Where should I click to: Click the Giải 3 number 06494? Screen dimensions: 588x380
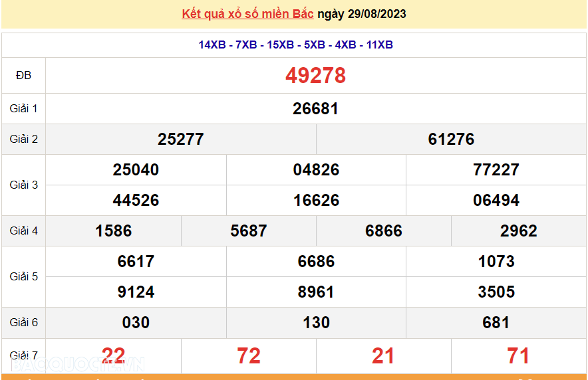point(496,200)
